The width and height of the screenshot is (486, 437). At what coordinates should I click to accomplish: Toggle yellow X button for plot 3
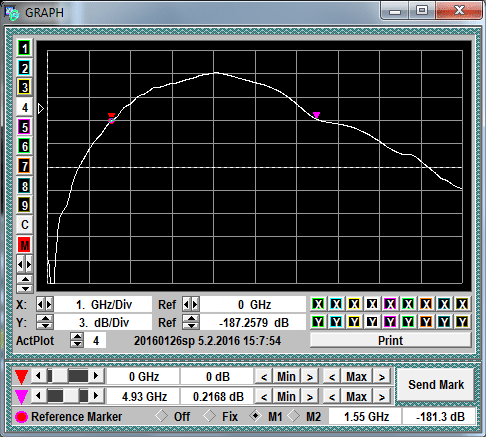(354, 304)
